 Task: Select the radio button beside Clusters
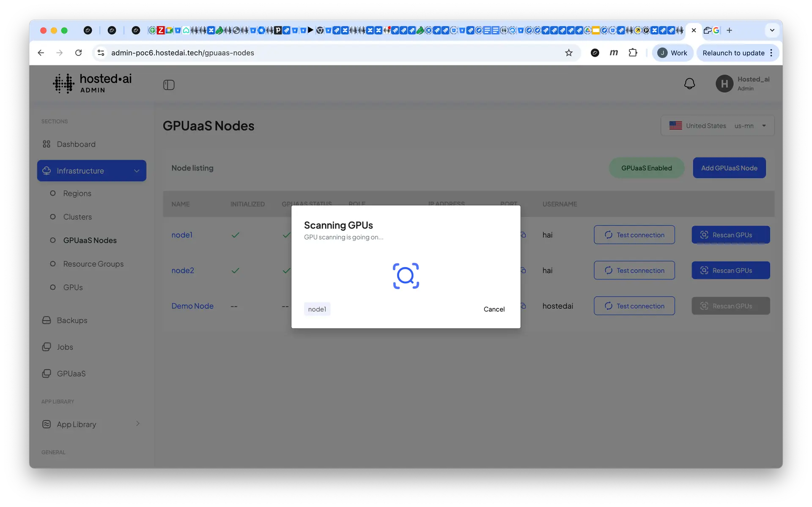tap(52, 217)
